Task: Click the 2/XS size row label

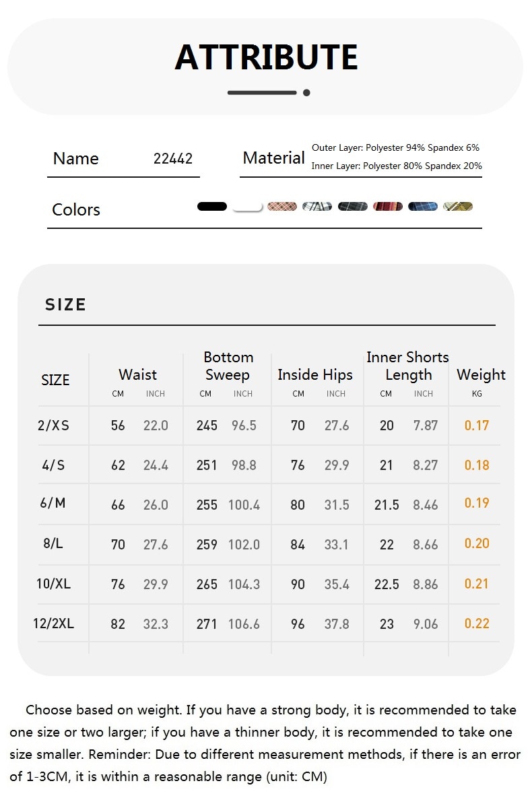Action: (54, 426)
